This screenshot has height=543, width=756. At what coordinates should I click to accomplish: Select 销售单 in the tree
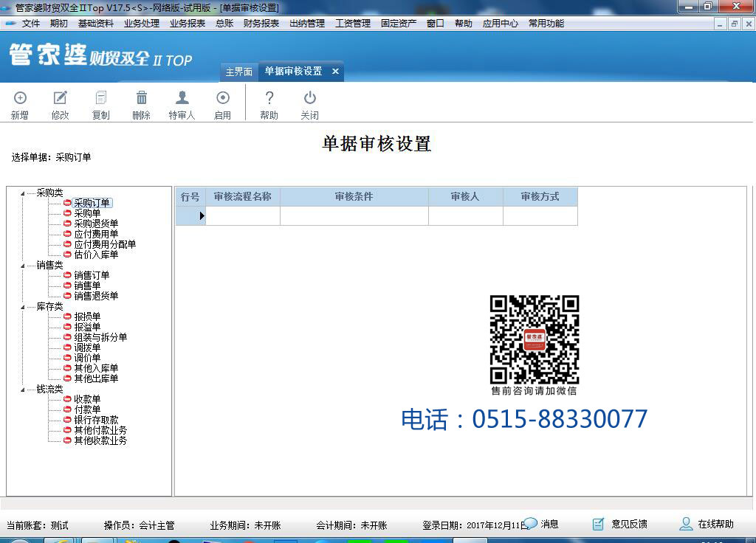tap(87, 286)
